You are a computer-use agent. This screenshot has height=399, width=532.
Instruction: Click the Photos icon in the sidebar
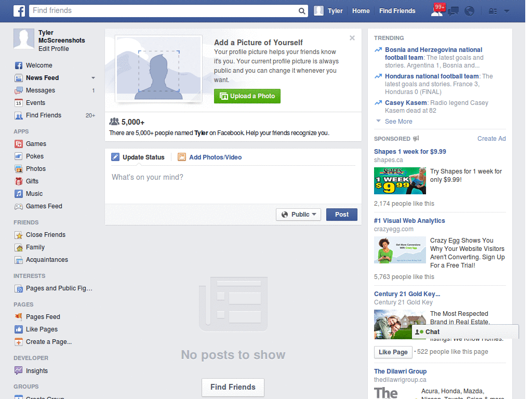point(19,169)
